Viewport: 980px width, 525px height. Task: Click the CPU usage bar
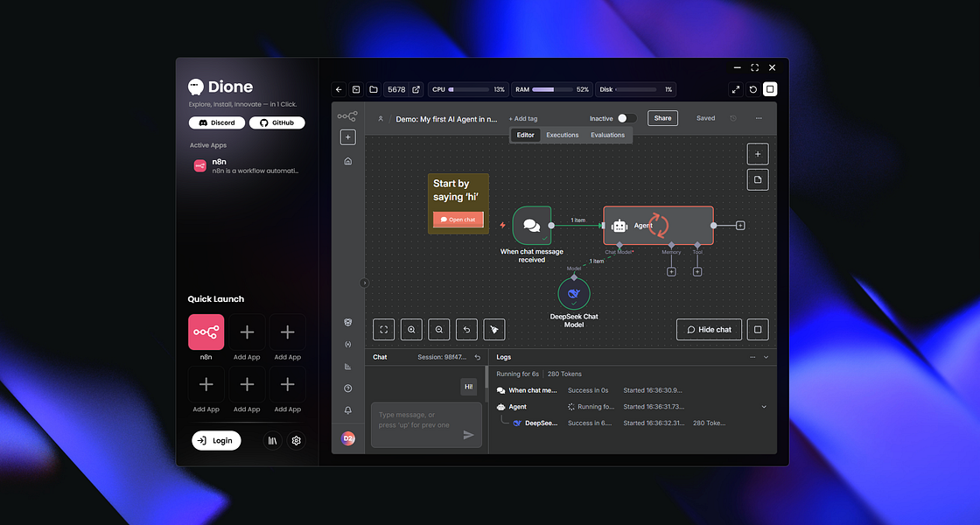point(468,89)
